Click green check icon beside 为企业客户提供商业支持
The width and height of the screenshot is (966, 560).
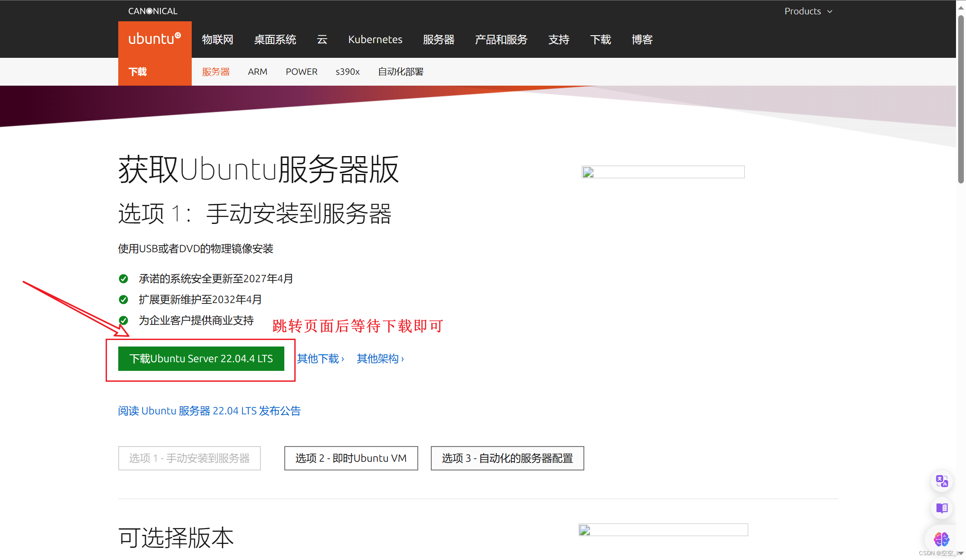[x=123, y=320]
